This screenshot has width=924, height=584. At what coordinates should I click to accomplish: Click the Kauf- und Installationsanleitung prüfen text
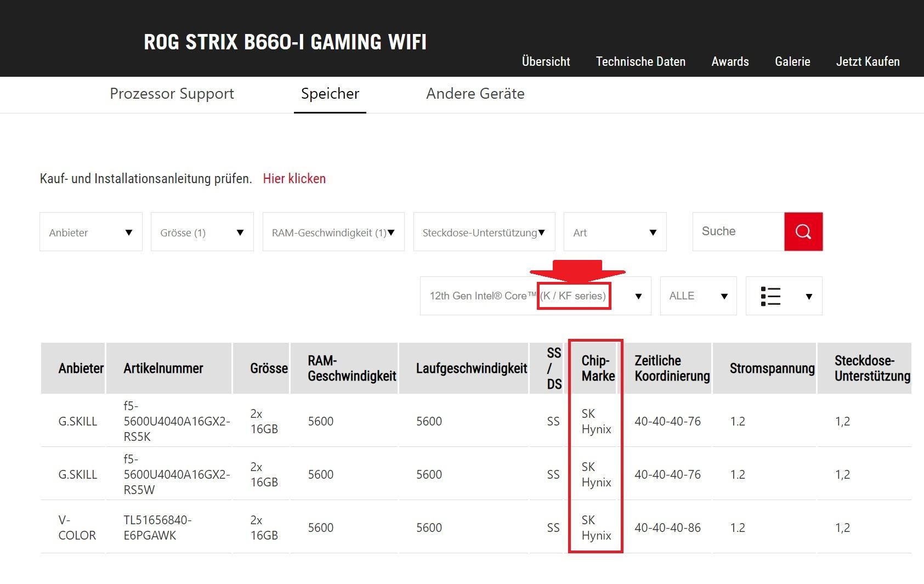click(x=146, y=179)
